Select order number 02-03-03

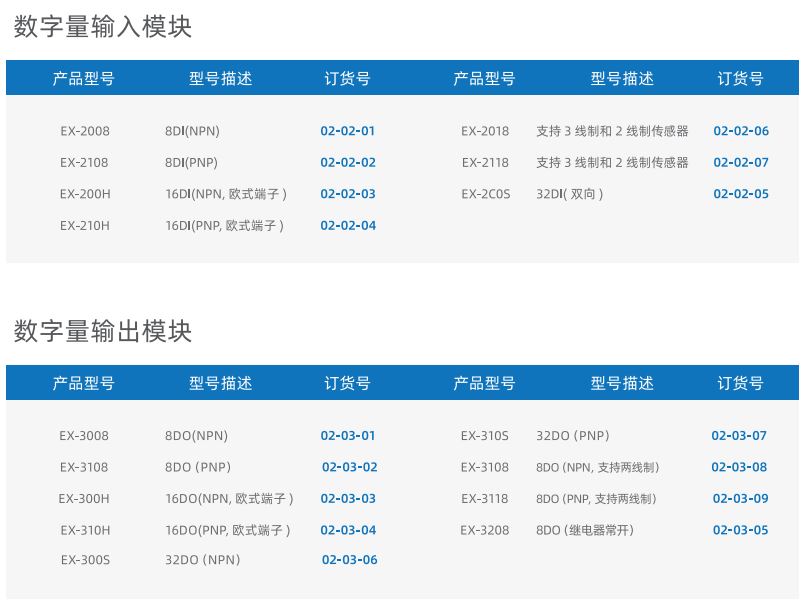click(347, 499)
